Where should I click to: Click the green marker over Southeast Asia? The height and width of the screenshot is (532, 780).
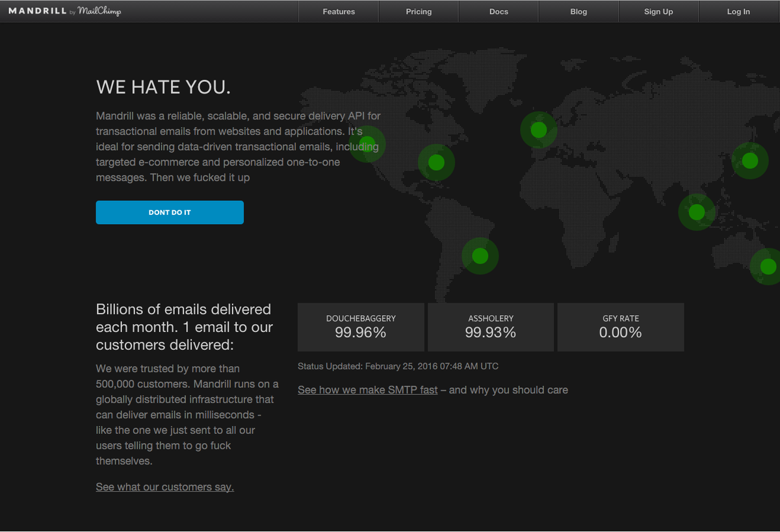click(x=697, y=212)
